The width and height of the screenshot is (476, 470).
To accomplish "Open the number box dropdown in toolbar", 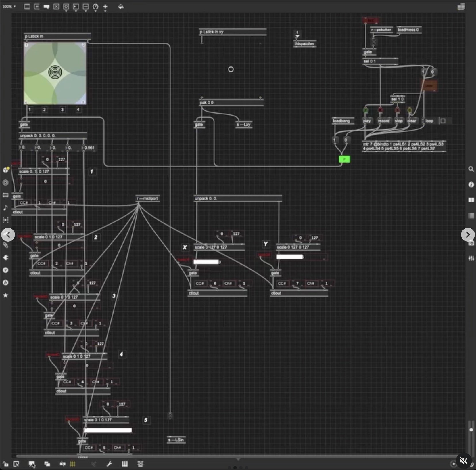I will 76,7.
